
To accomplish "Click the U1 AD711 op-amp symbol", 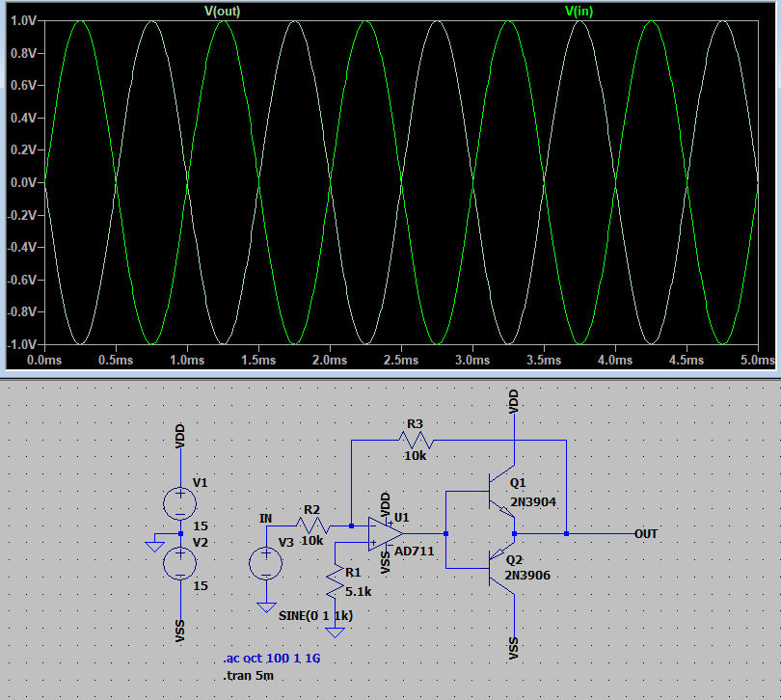I will coord(386,532).
